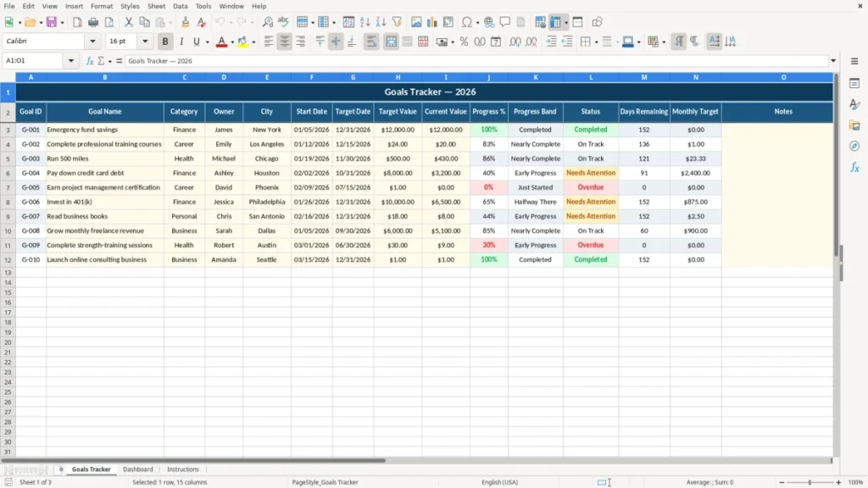Screen dimensions: 868x488
Task: Click the AutoFilter funnel icon
Action: click(x=397, y=22)
